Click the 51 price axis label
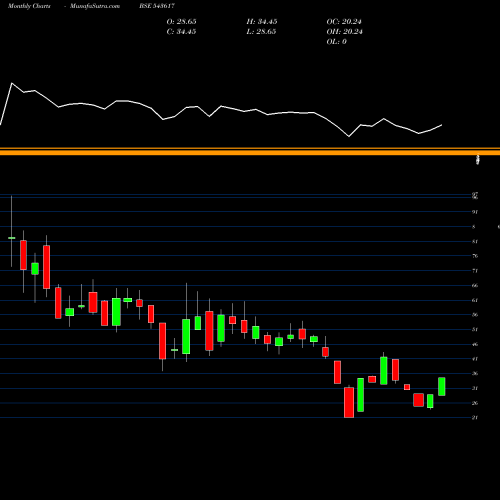 pos(475,329)
